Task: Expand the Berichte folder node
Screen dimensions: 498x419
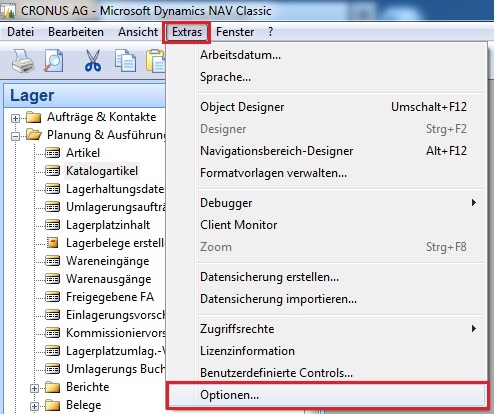Action: click(34, 388)
